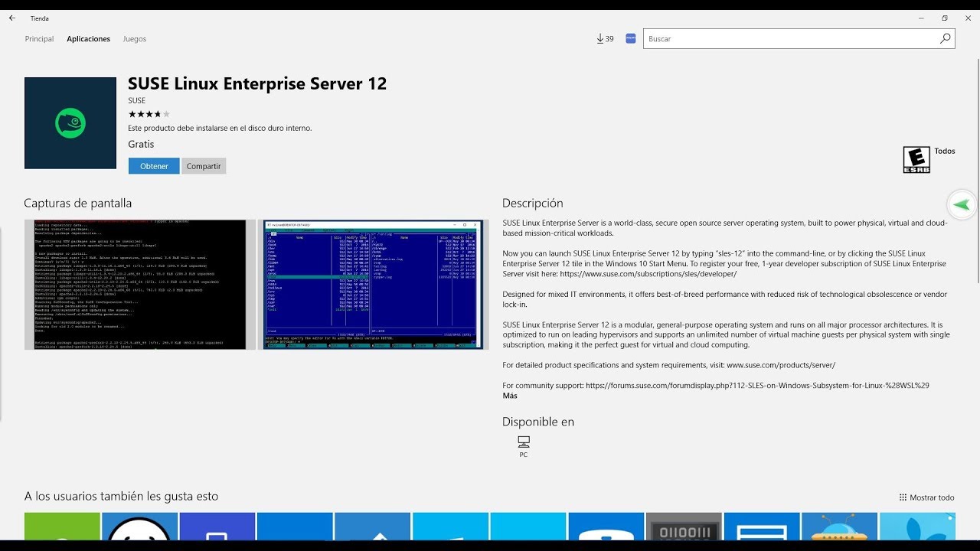The width and height of the screenshot is (980, 551).
Task: Click the Disponible en heading
Action: click(538, 422)
